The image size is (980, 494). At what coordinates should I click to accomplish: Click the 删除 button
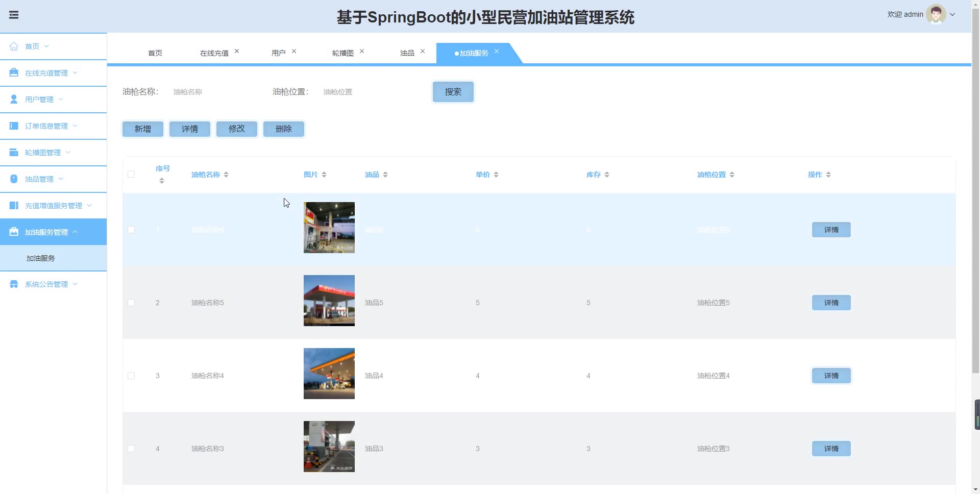coord(284,129)
